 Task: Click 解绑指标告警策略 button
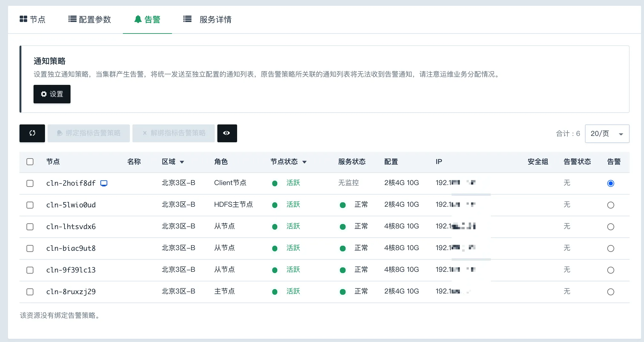(174, 133)
